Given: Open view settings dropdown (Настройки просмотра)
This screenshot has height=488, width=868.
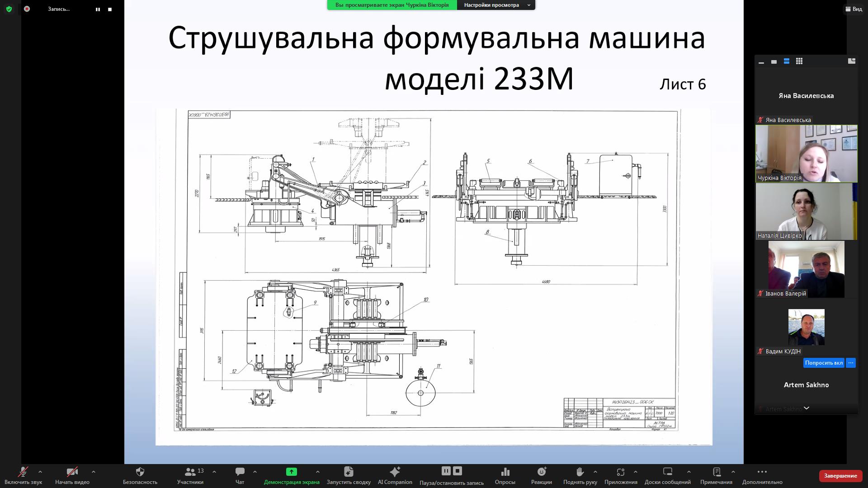Looking at the screenshot, I should coord(496,5).
